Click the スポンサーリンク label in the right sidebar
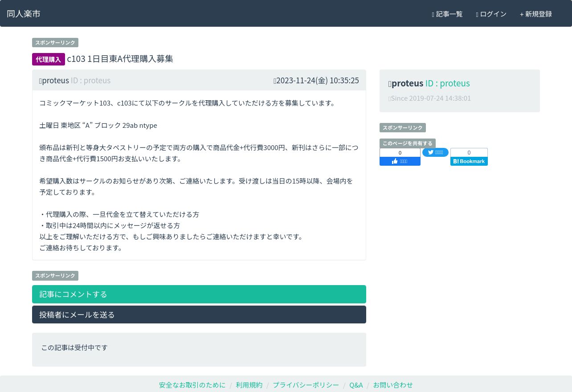The height and width of the screenshot is (392, 572). [403, 128]
